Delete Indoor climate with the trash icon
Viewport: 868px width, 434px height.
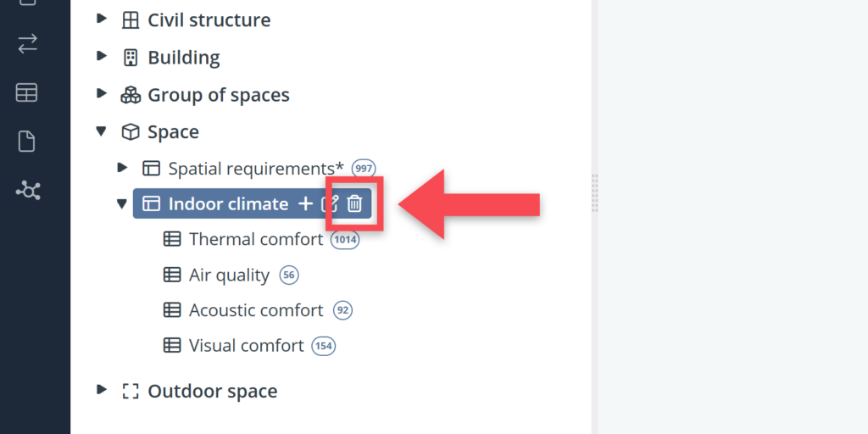coord(355,203)
